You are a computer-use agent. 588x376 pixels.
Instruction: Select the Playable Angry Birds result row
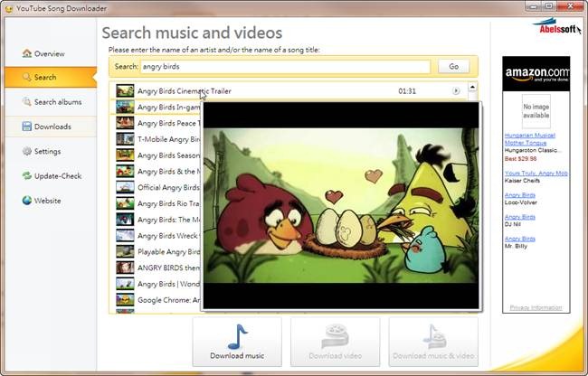click(x=156, y=252)
